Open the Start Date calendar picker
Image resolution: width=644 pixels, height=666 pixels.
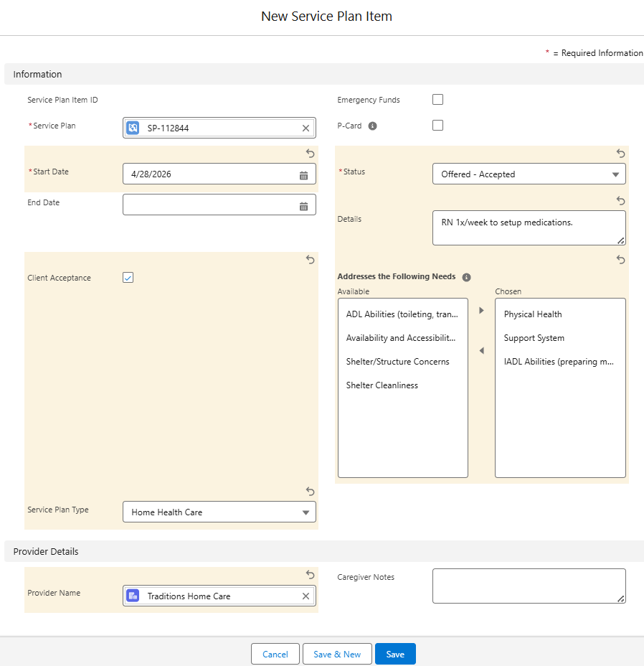(303, 175)
